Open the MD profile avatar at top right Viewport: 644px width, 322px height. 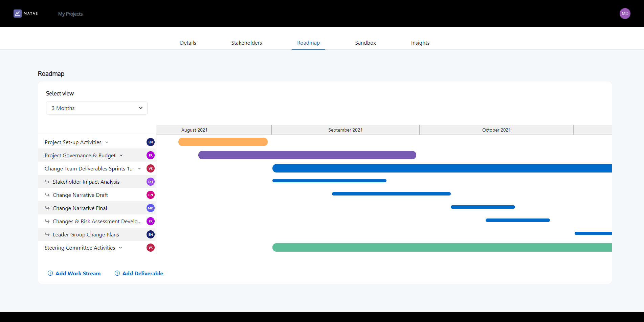coord(625,13)
